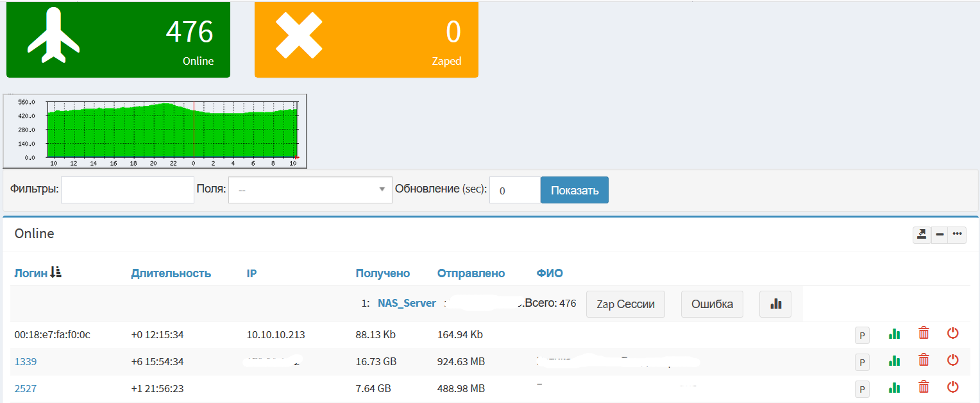Image resolution: width=980 pixels, height=403 pixels.
Task: Open the NAS_Server link
Action: pyautogui.click(x=407, y=304)
